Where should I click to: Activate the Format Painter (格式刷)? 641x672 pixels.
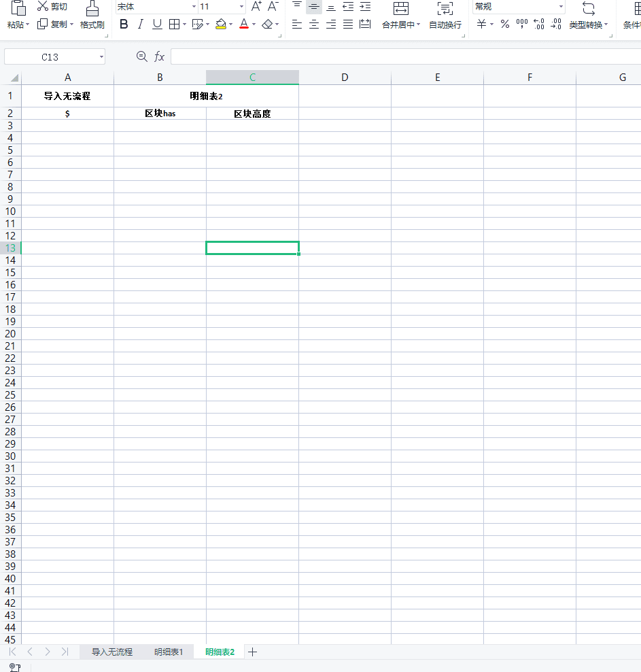(92, 15)
